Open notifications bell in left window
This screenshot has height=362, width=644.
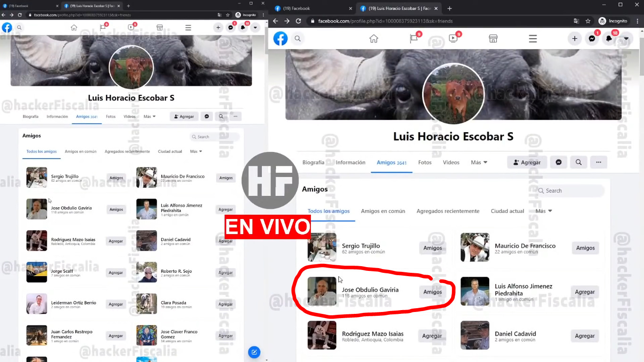[x=243, y=27]
